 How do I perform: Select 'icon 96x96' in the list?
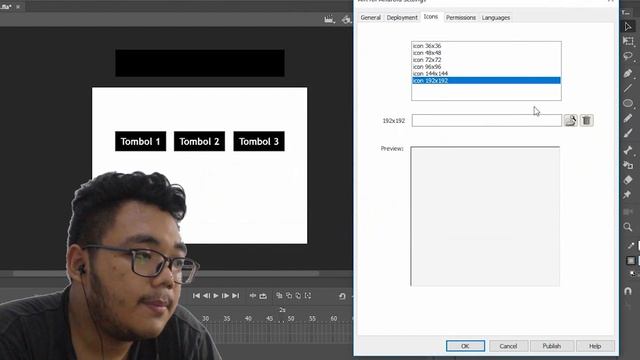(486, 67)
